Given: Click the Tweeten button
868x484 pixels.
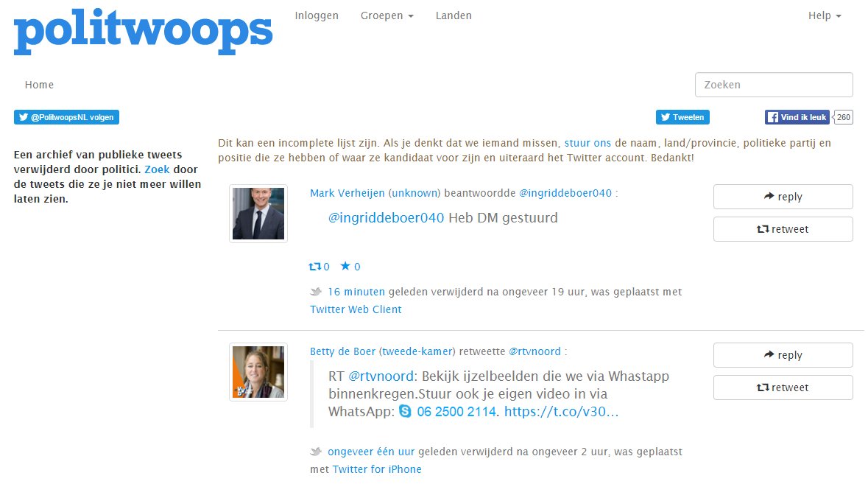Looking at the screenshot, I should tap(682, 117).
